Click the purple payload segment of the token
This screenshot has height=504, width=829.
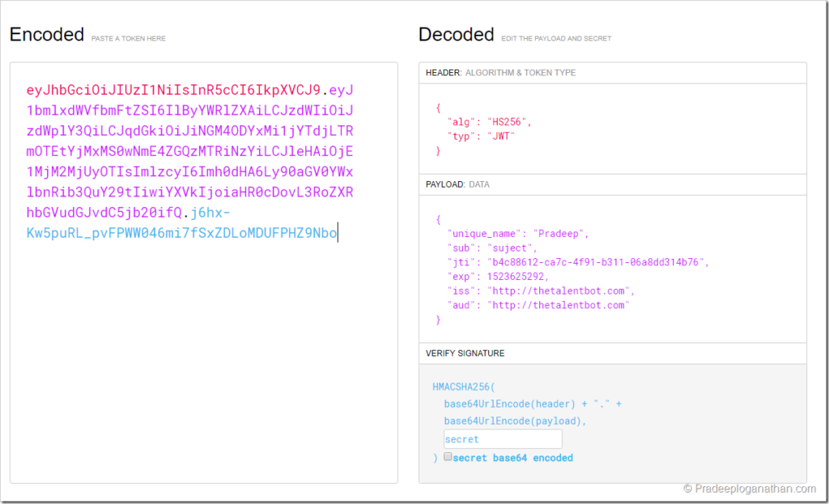189,151
